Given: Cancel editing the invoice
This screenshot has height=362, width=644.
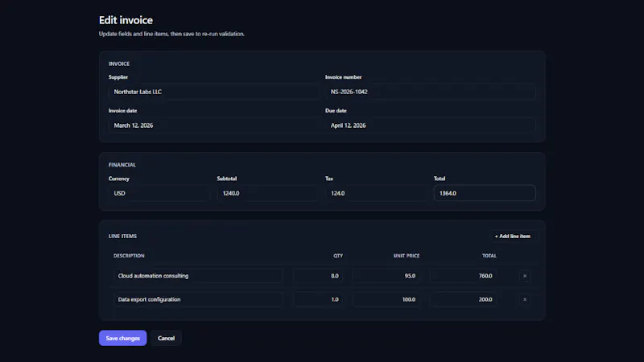Looking at the screenshot, I should (x=166, y=338).
